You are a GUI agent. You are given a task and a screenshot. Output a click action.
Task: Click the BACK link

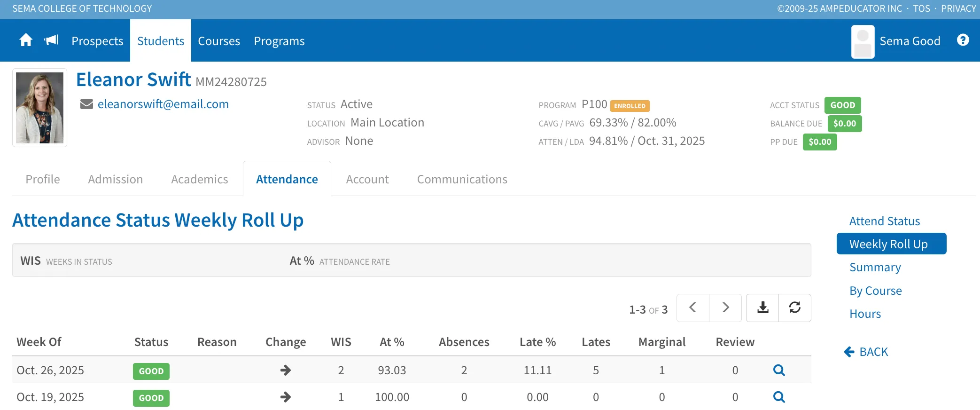(866, 352)
